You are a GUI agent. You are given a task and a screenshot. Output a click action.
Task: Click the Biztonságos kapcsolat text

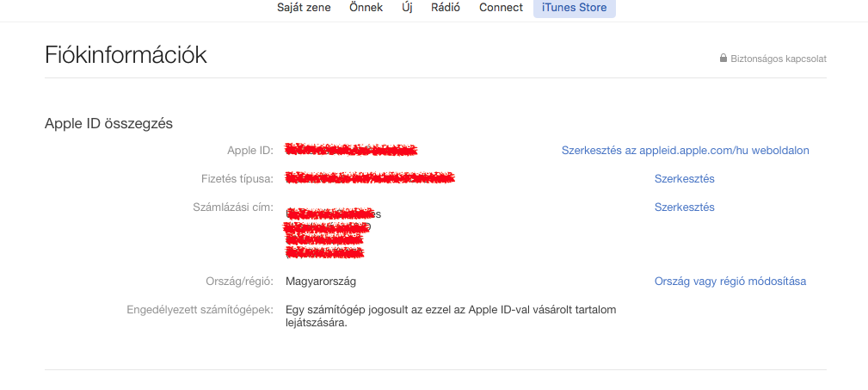point(779,59)
